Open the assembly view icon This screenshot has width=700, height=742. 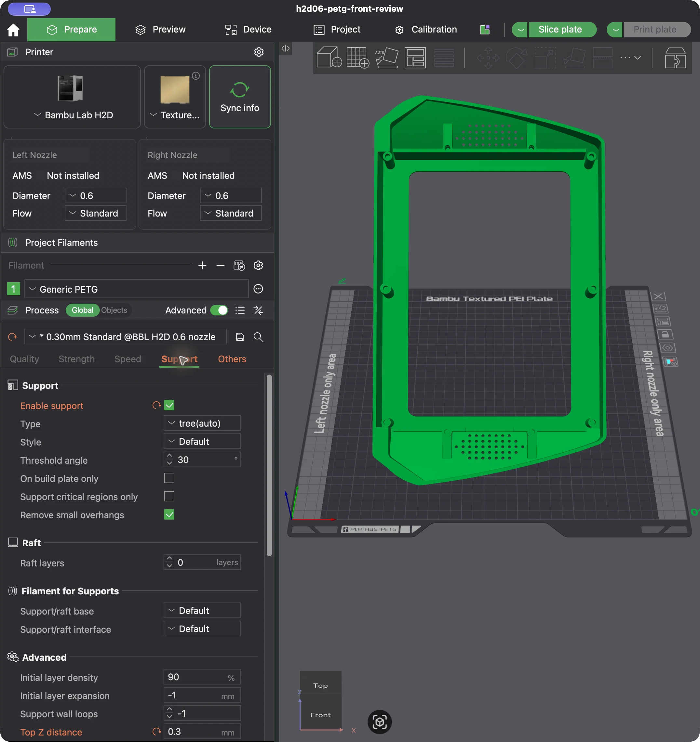(x=675, y=58)
